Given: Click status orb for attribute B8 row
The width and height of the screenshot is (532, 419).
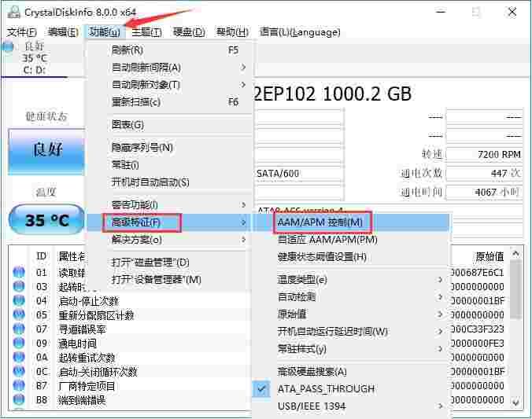Looking at the screenshot, I should coord(19,399).
